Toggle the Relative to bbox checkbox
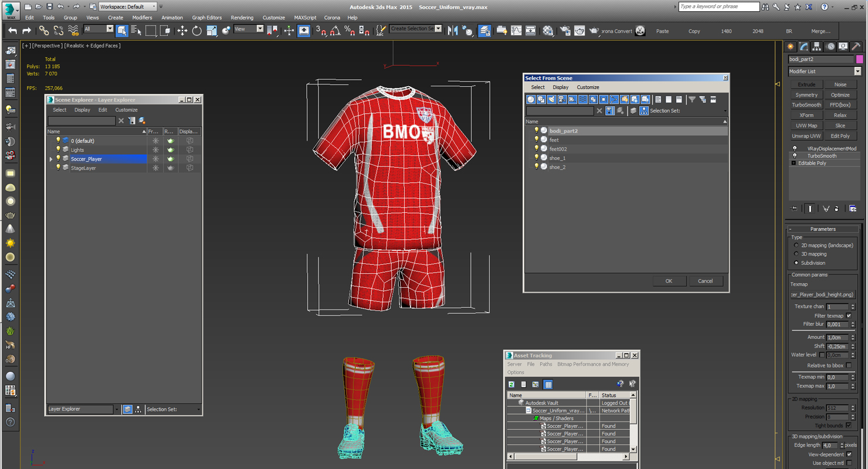868x469 pixels. point(849,365)
